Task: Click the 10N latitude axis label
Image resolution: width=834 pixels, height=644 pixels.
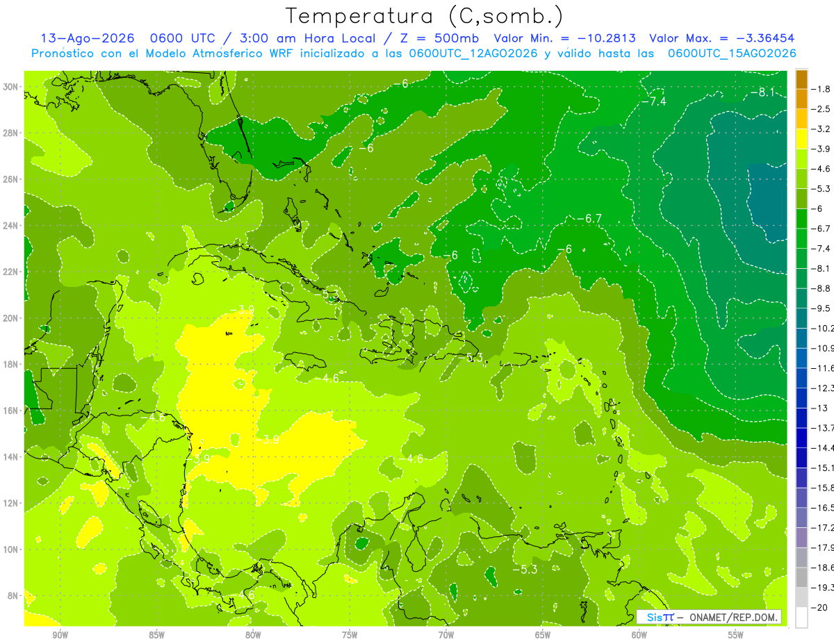Action: pyautogui.click(x=12, y=550)
